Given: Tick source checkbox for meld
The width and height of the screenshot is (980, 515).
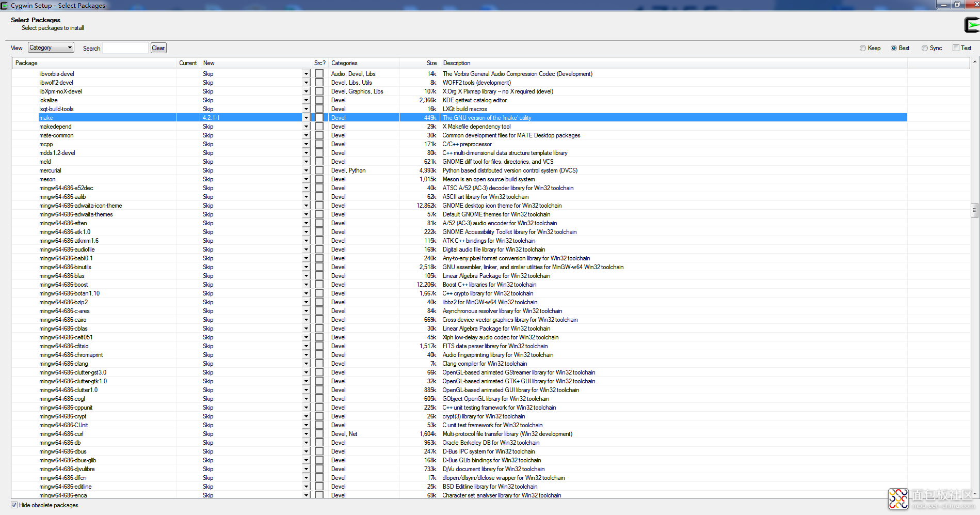Looking at the screenshot, I should (319, 162).
